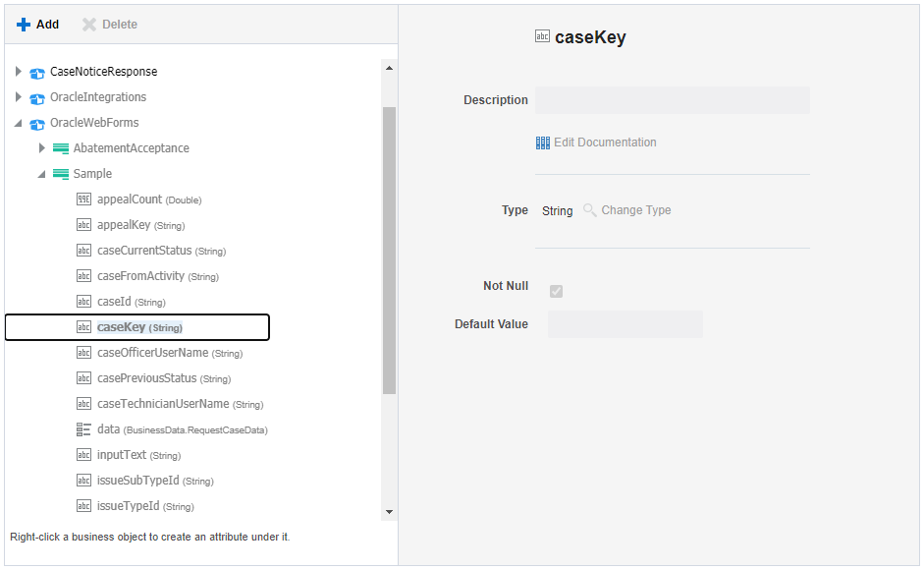Expand the CaseNoticeResponse node
This screenshot has width=924, height=570.
point(19,72)
